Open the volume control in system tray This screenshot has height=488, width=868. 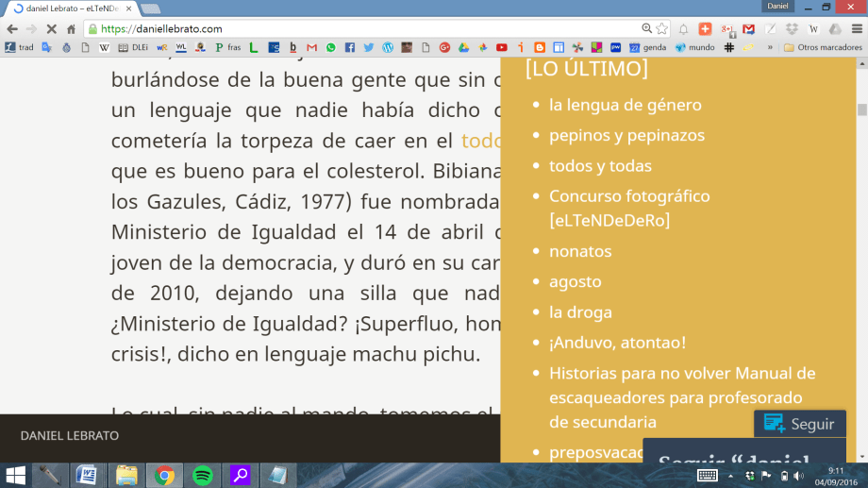tap(799, 476)
